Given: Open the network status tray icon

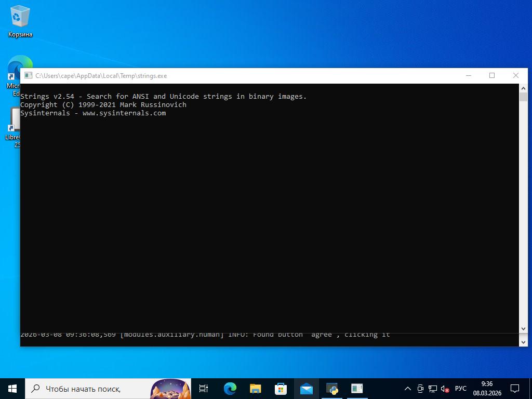Looking at the screenshot, I should point(432,389).
